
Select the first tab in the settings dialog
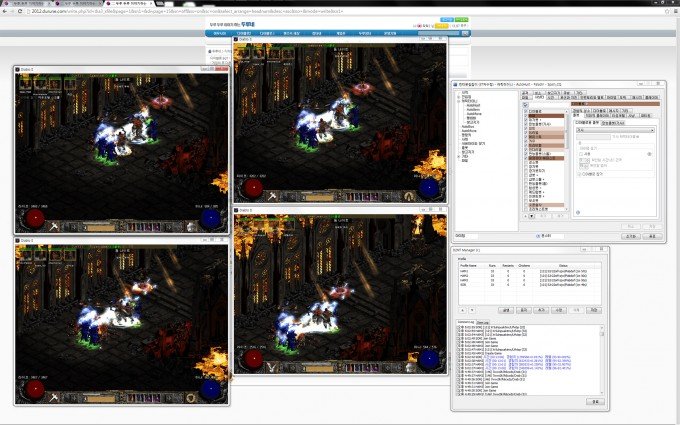[x=525, y=93]
